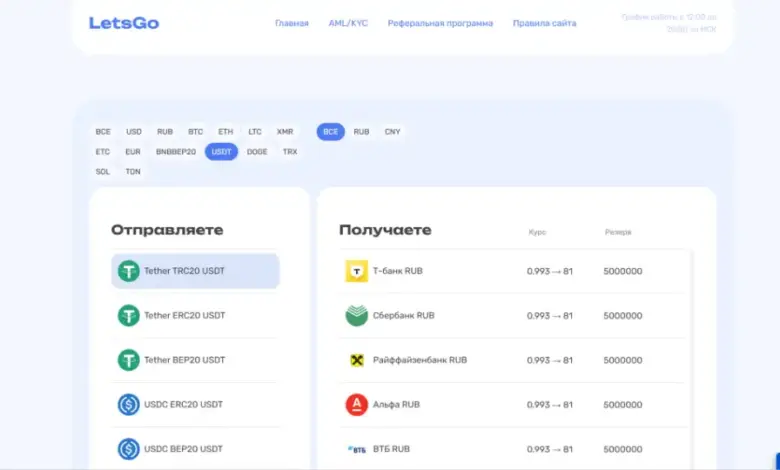Select the CNY receive currency filter
Image resolution: width=780 pixels, height=470 pixels.
coord(392,132)
